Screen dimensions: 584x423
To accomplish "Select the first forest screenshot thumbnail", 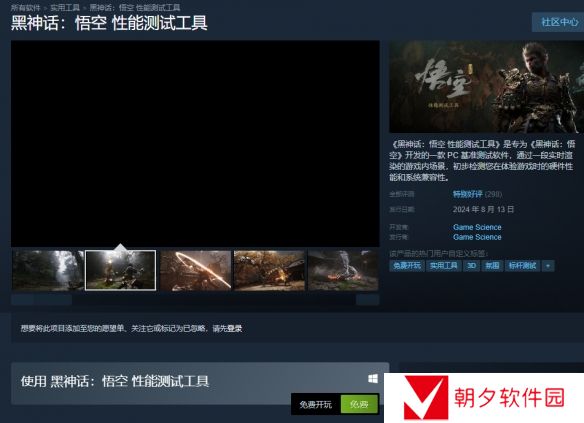I will point(47,270).
